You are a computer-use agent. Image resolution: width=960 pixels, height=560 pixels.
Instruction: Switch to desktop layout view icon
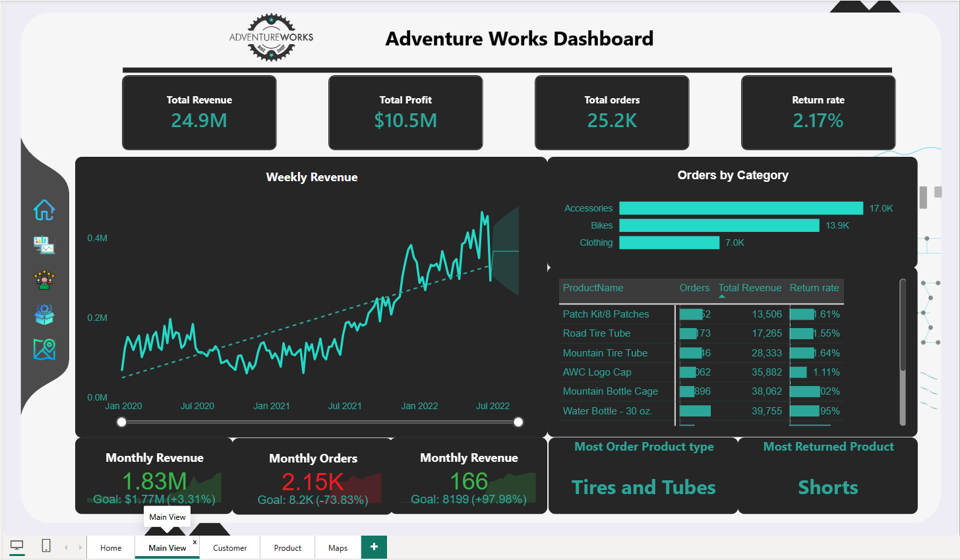click(x=17, y=546)
